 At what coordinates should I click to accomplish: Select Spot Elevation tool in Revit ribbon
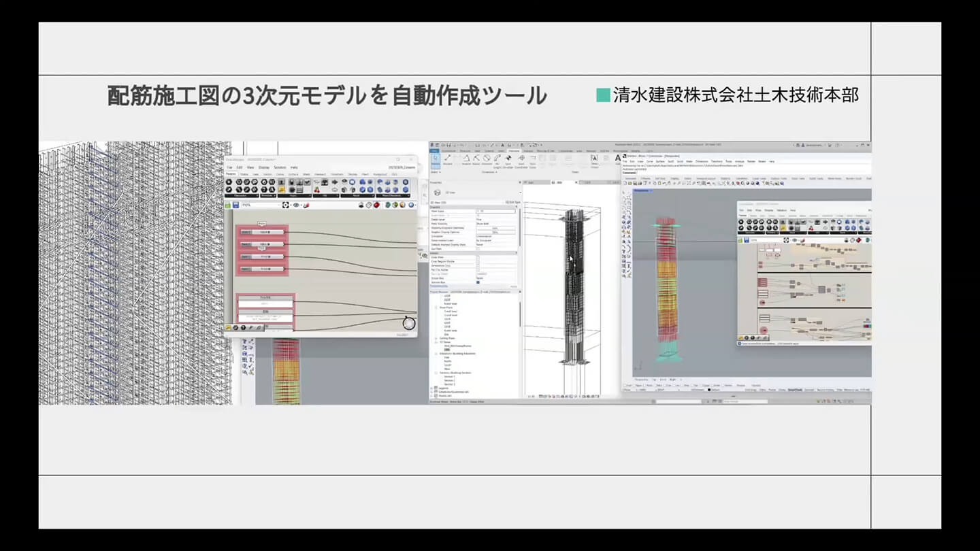pyautogui.click(x=508, y=161)
